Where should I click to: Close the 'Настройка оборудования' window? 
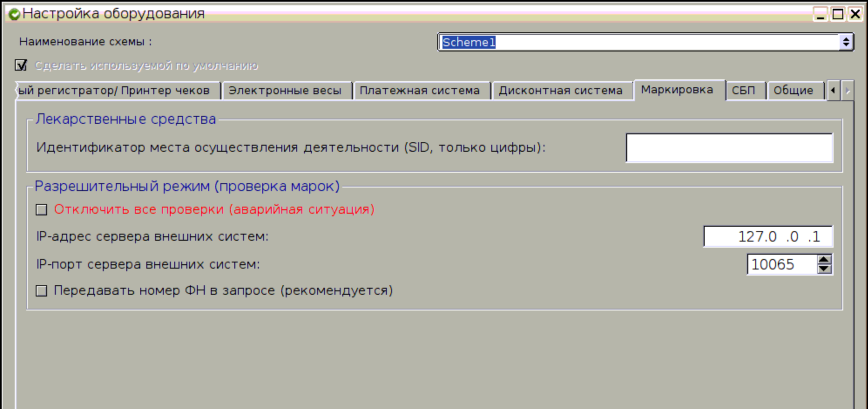point(855,14)
